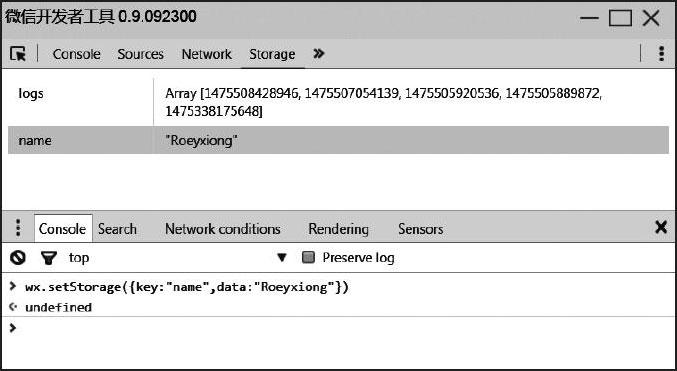Open the top Console tab
677x371 pixels.
coord(76,54)
